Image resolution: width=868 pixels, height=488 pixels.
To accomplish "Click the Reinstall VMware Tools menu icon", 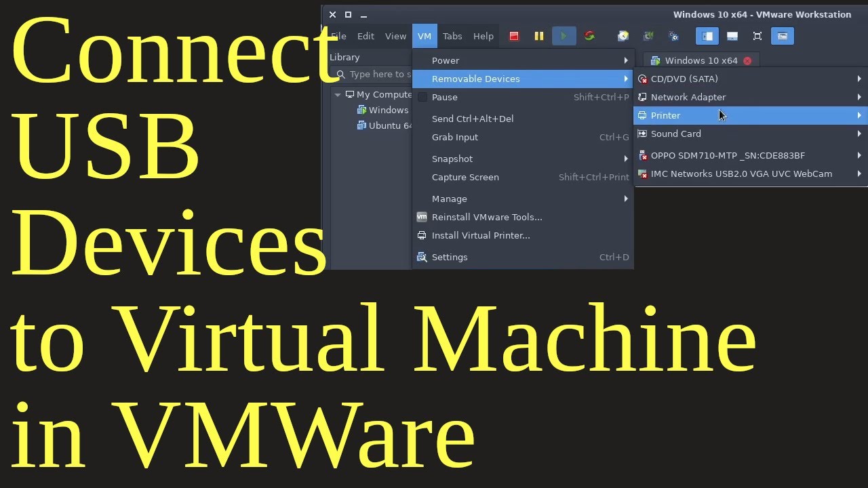I will [x=422, y=217].
